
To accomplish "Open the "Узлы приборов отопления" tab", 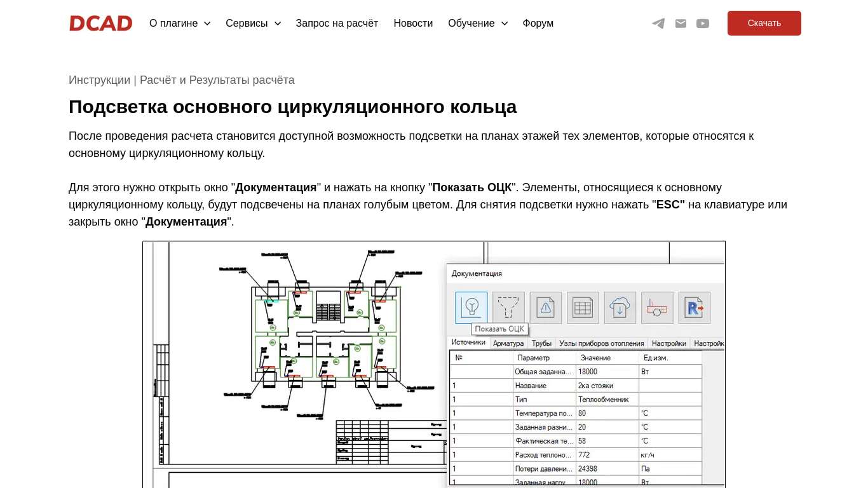I will click(601, 343).
